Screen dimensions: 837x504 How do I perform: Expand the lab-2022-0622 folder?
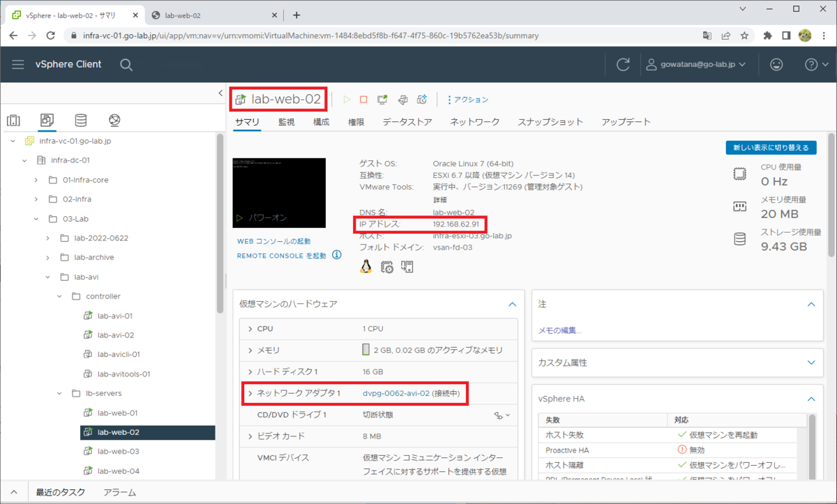coord(48,238)
